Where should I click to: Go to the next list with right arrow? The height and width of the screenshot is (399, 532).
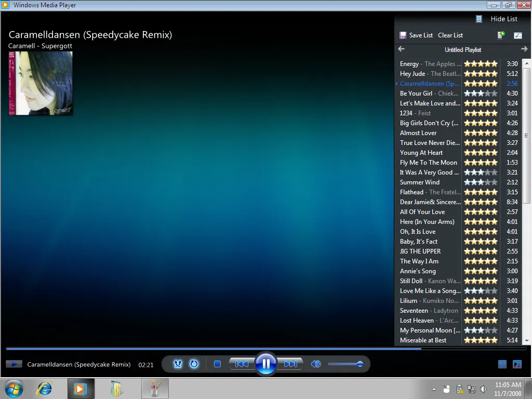pos(524,49)
